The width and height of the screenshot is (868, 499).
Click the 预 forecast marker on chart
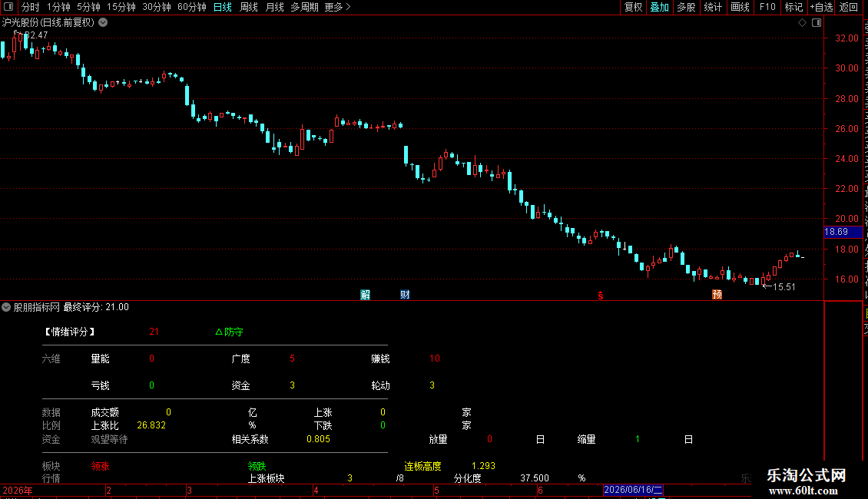[717, 295]
